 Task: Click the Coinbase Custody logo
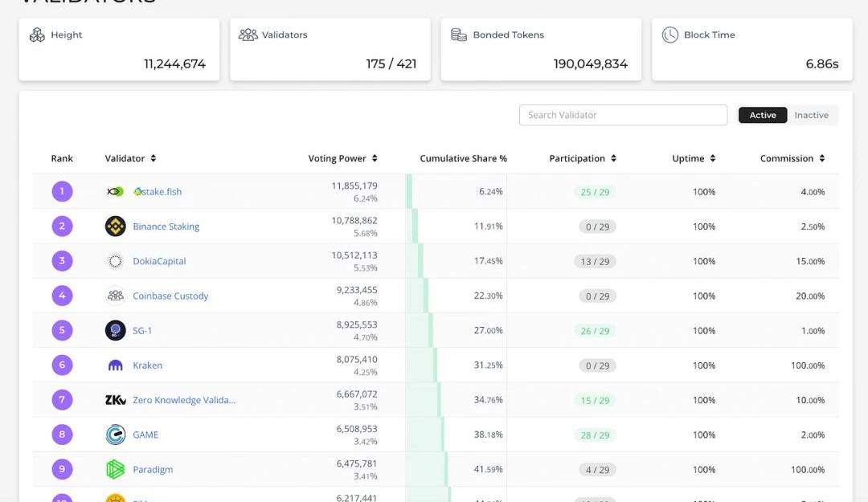pyautogui.click(x=115, y=296)
